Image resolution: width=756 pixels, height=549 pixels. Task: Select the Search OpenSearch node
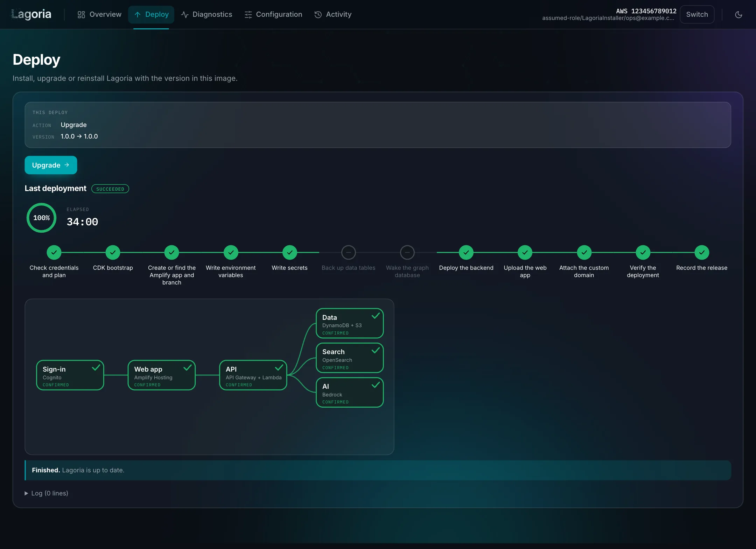350,358
